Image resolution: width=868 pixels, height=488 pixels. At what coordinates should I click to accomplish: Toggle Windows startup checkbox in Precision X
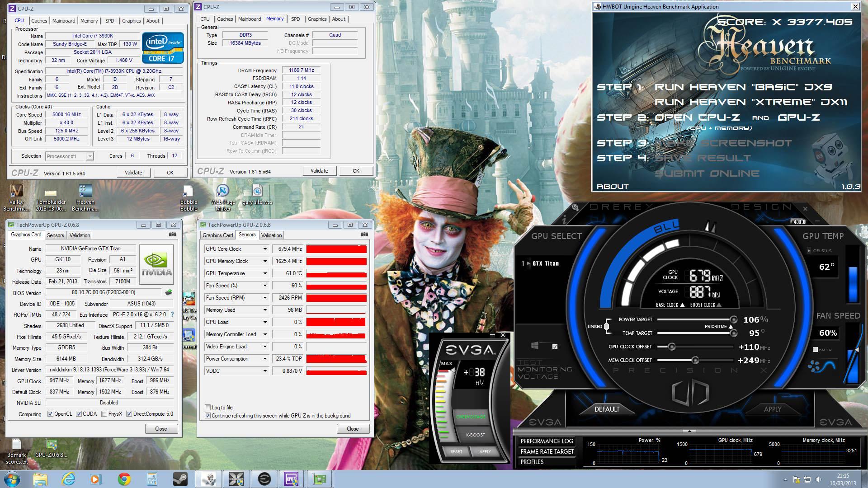[x=555, y=347]
